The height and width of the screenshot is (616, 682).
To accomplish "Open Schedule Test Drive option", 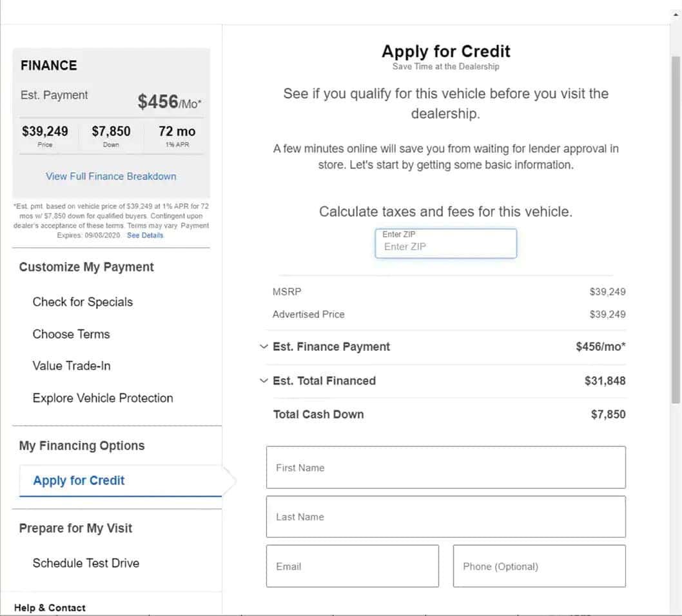I will [86, 563].
